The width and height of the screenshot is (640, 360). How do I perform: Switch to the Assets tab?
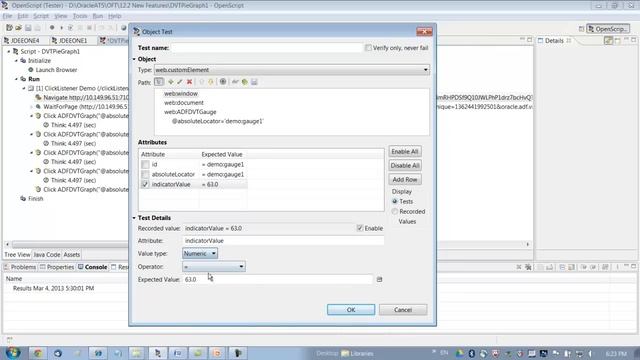(72, 255)
